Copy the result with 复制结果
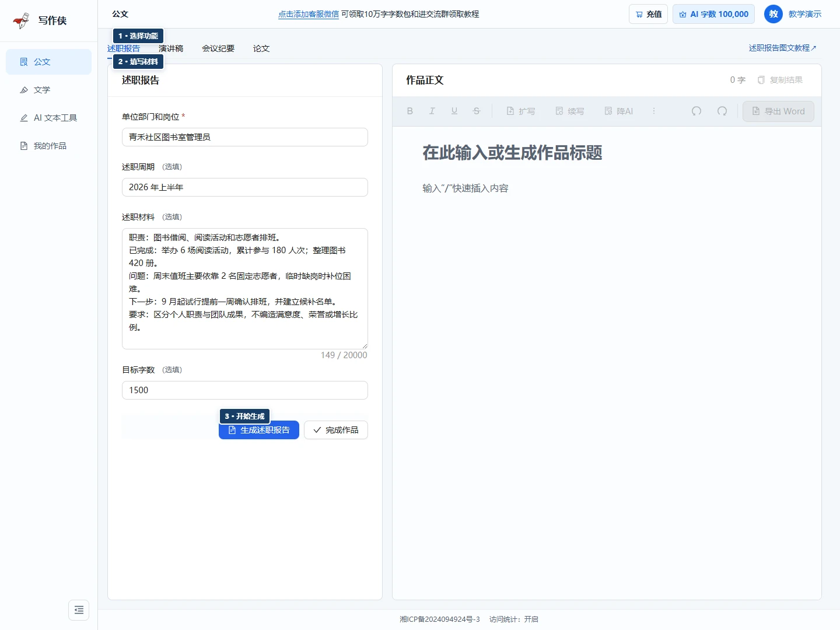The width and height of the screenshot is (840, 630). tap(780, 80)
